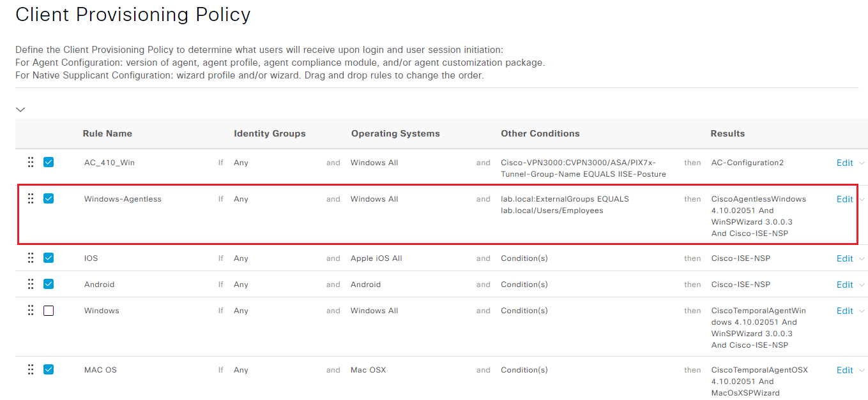Screen dimensions: 868x400
Task: Open dropdown arrow next to Android Edit
Action: pyautogui.click(x=862, y=285)
